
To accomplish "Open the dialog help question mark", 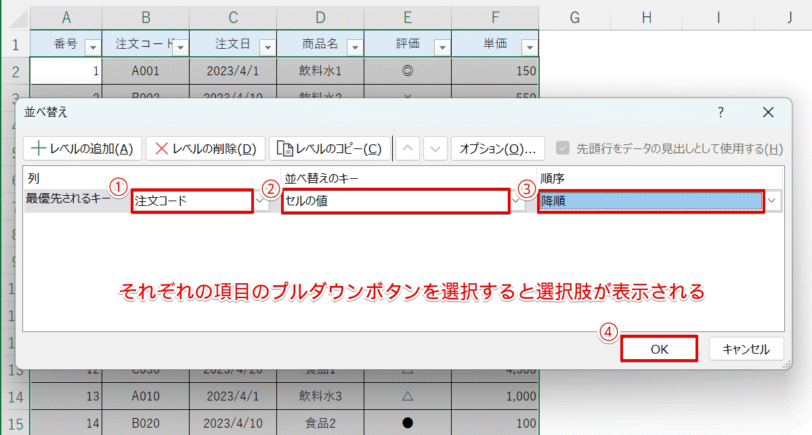I will pos(720,112).
